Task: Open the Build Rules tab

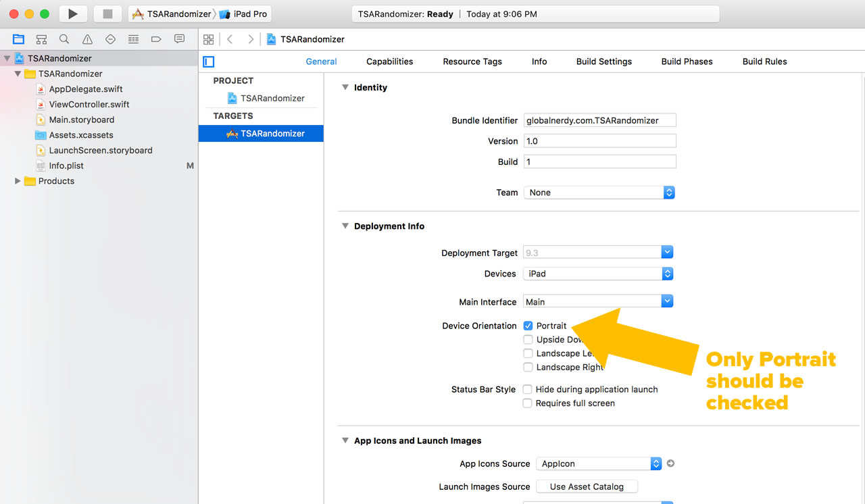Action: click(x=765, y=61)
